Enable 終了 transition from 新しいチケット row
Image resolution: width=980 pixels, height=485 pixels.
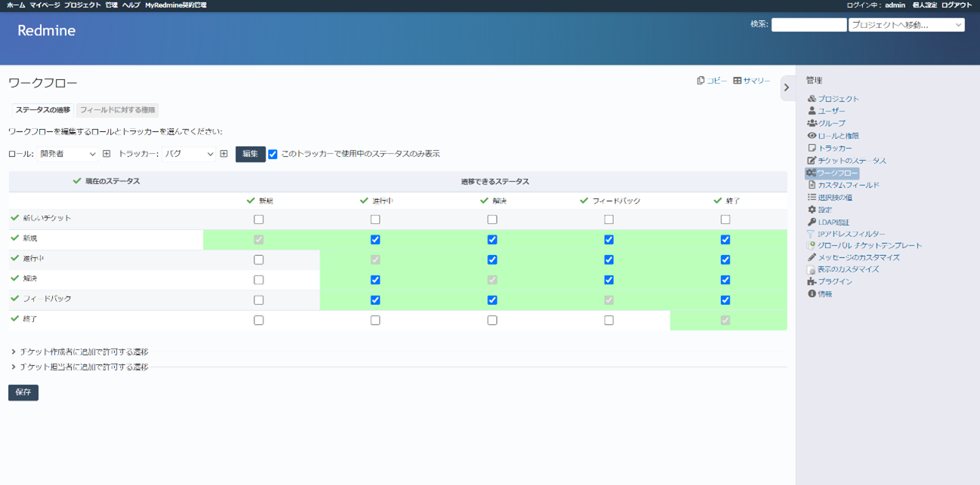pyautogui.click(x=726, y=219)
